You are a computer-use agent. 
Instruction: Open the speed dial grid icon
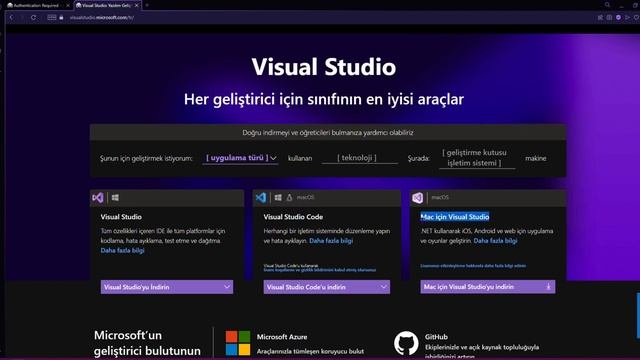tap(51, 18)
